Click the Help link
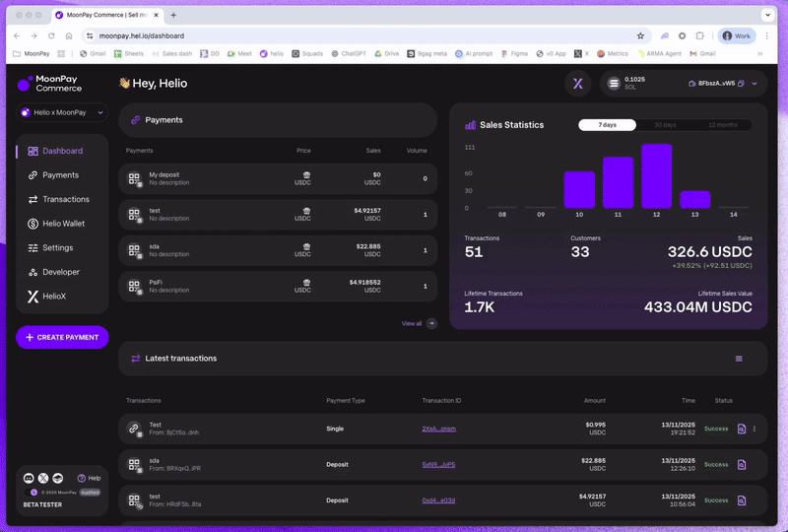 90,478
